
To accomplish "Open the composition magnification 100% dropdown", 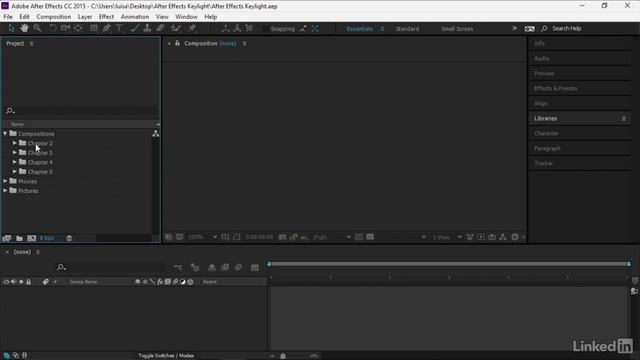I will point(202,237).
